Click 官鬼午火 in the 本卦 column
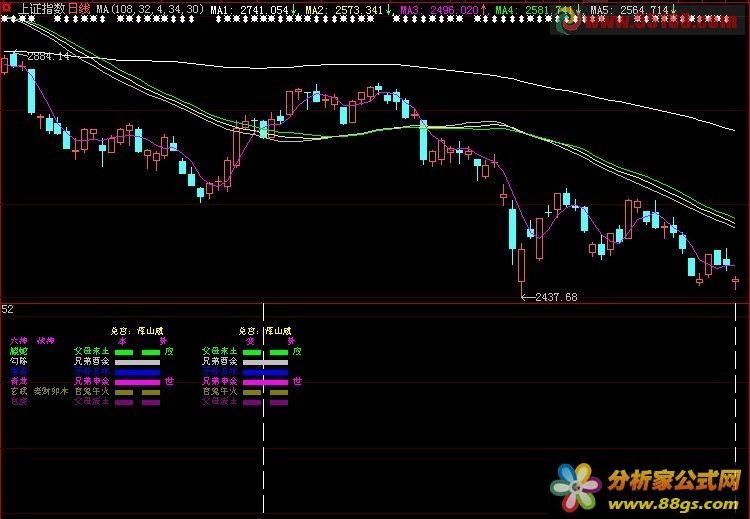The image size is (750, 519). pyautogui.click(x=91, y=391)
